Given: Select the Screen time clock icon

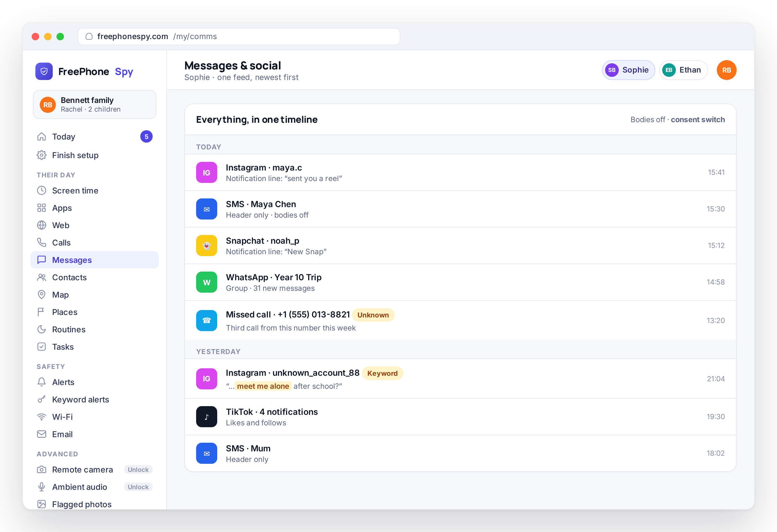Looking at the screenshot, I should point(42,191).
